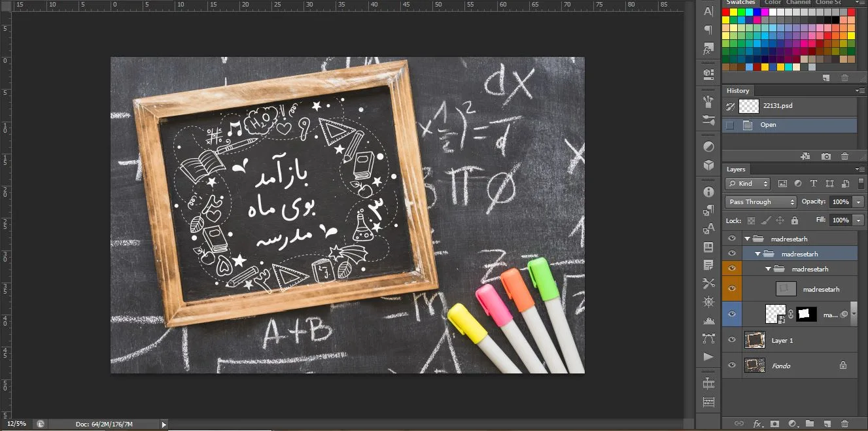Add layer mask at Layers panel bottom
This screenshot has width=868, height=431.
pos(774,424)
